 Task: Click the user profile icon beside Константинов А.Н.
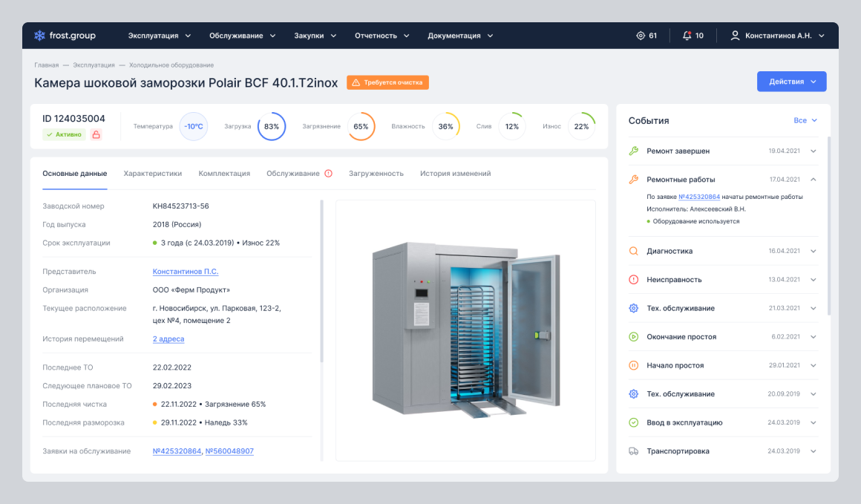pyautogui.click(x=735, y=36)
